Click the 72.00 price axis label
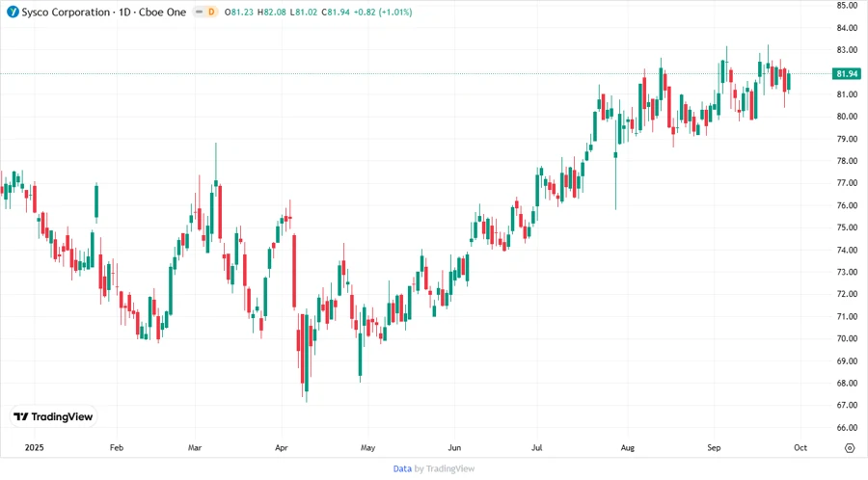This screenshot has height=480, width=868. click(847, 294)
